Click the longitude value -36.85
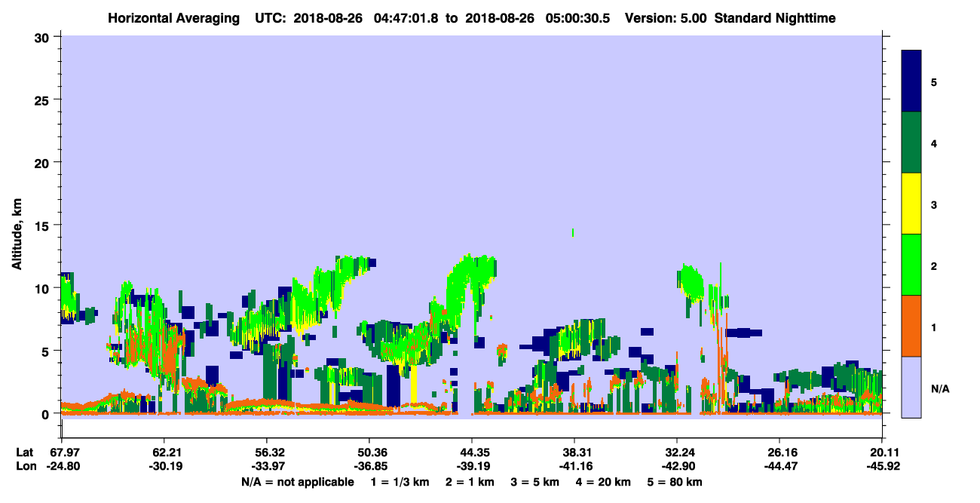 (x=369, y=467)
